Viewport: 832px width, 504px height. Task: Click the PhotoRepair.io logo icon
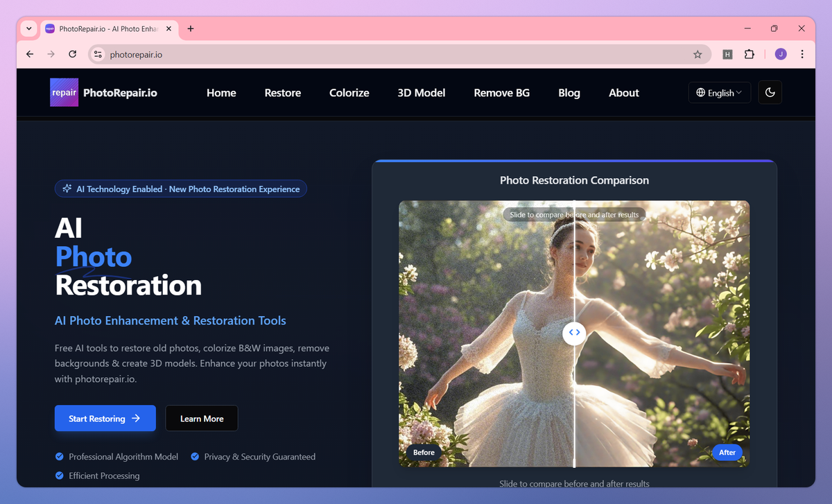64,92
